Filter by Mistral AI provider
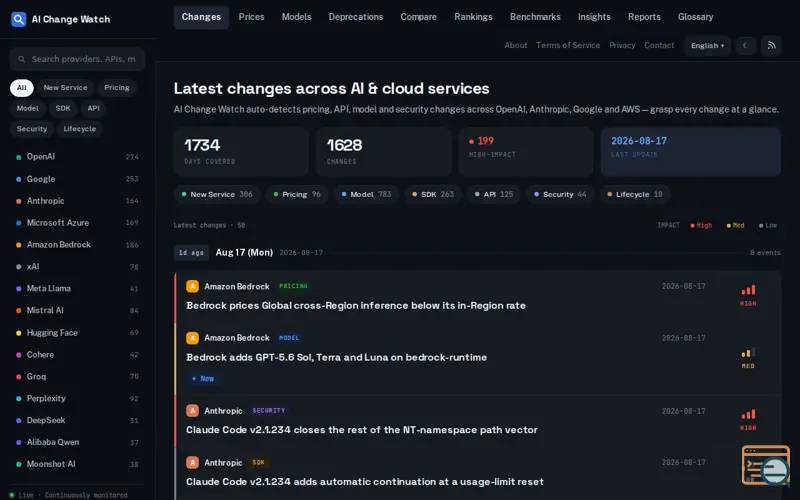 pos(77,311)
